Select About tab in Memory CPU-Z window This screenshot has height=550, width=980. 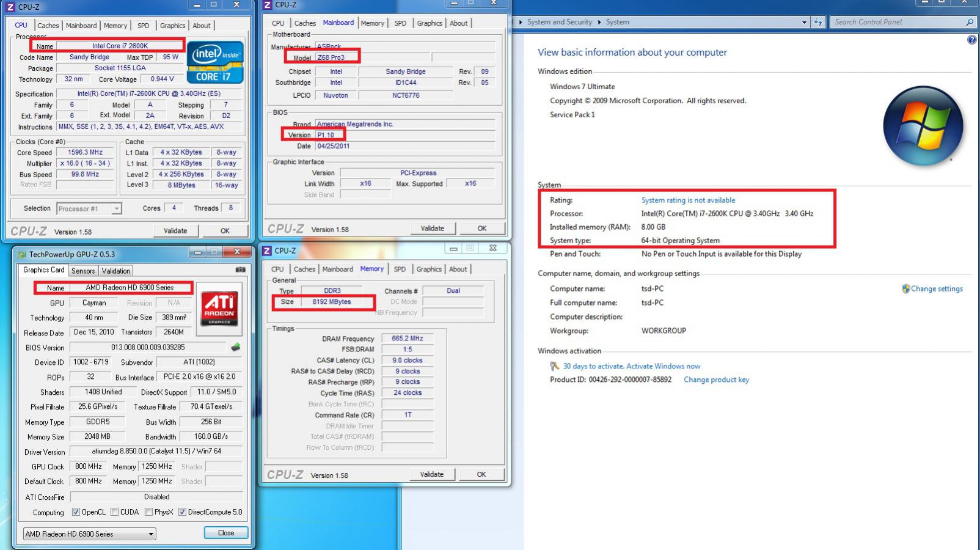pyautogui.click(x=458, y=269)
